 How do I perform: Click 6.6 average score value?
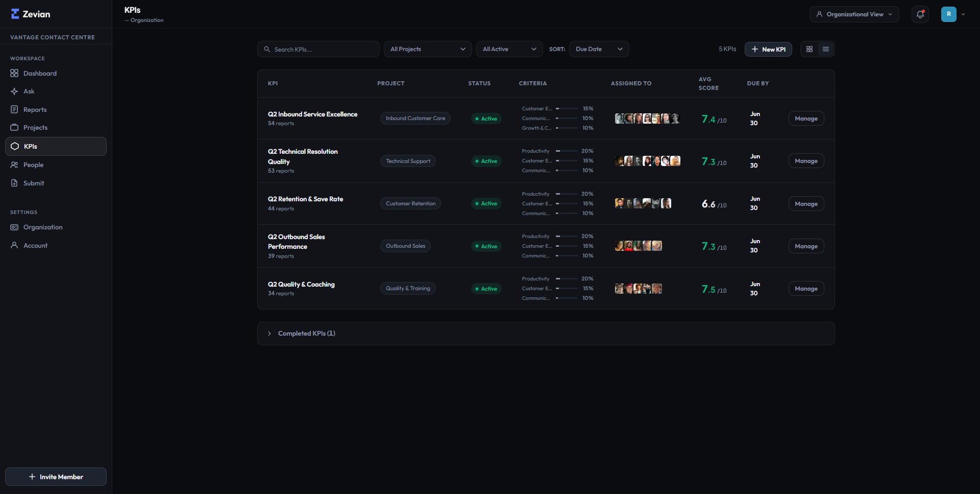pyautogui.click(x=708, y=204)
